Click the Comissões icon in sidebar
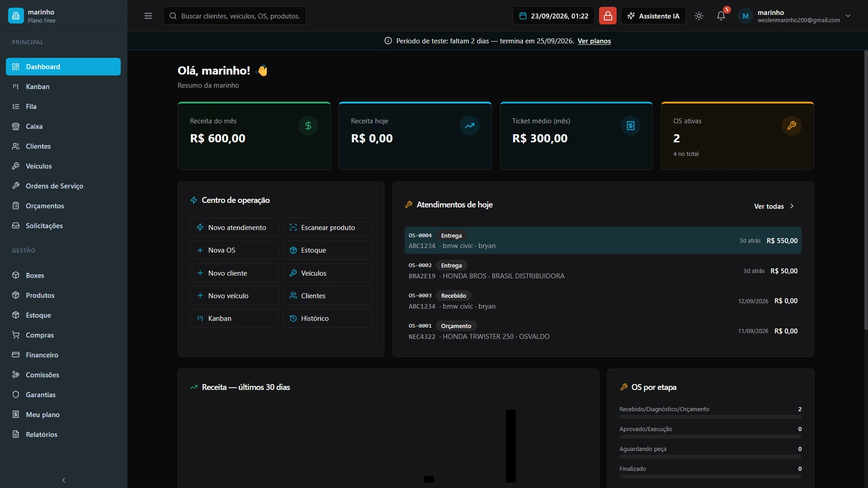This screenshot has height=488, width=868. point(16,375)
